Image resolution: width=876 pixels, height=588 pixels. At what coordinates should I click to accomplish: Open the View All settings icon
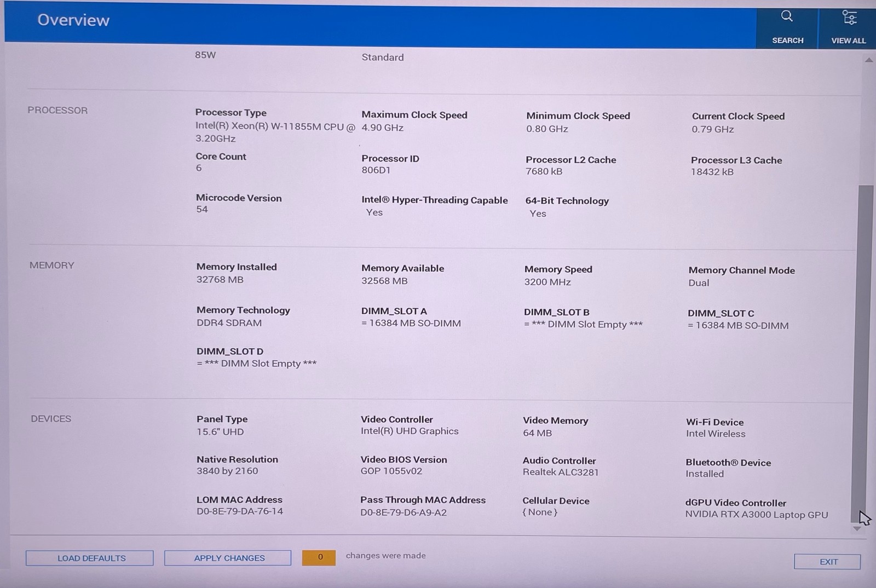(x=849, y=18)
